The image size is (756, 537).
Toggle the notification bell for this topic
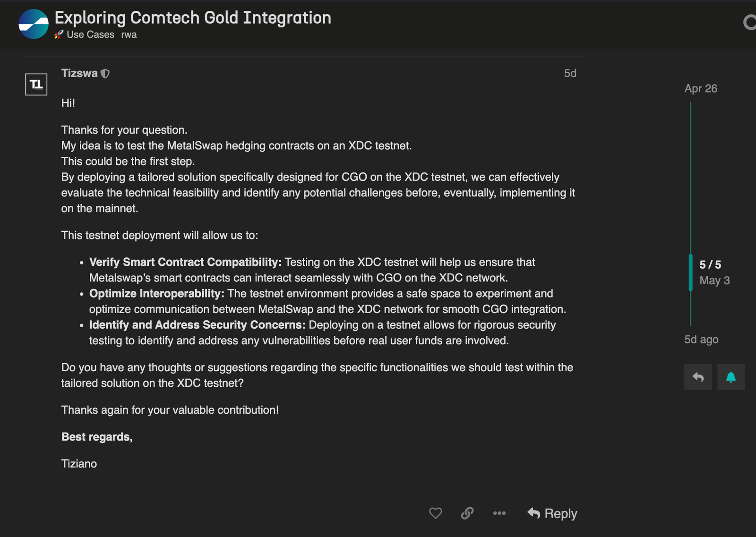click(730, 377)
